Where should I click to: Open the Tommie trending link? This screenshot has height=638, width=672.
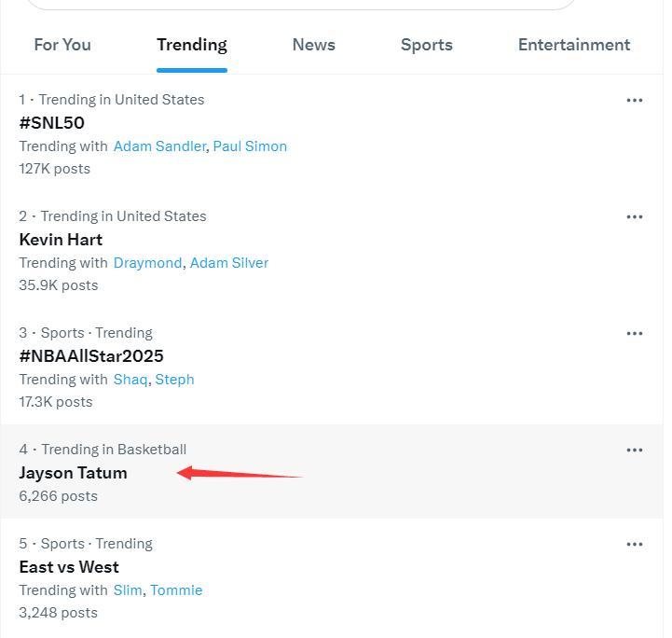[176, 590]
